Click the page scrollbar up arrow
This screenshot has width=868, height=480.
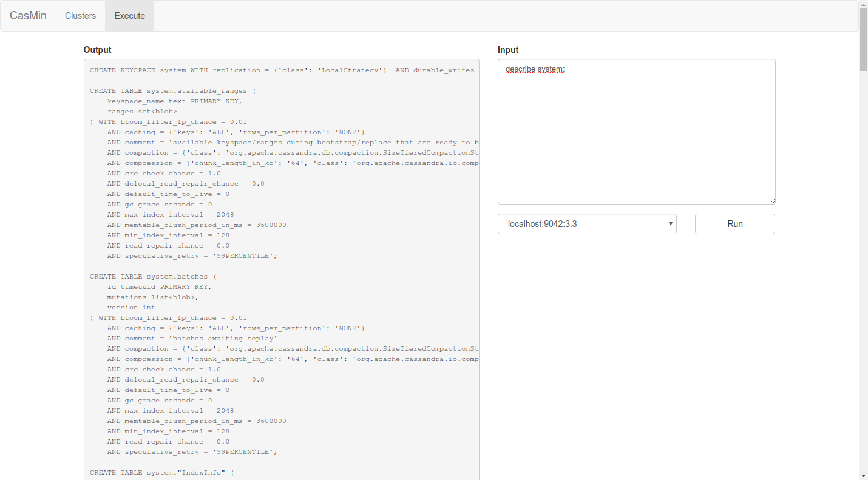(863, 5)
